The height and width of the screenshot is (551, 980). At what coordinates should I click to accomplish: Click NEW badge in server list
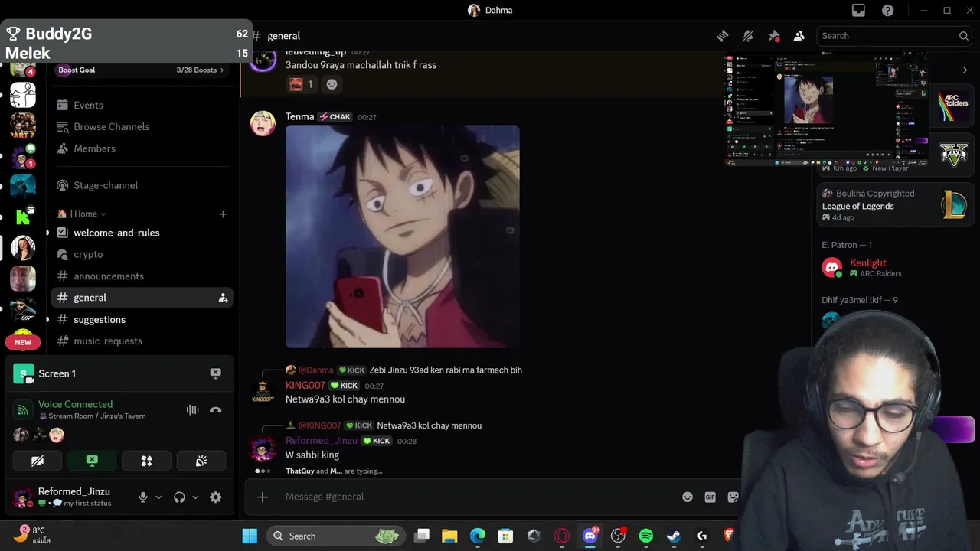coord(23,342)
